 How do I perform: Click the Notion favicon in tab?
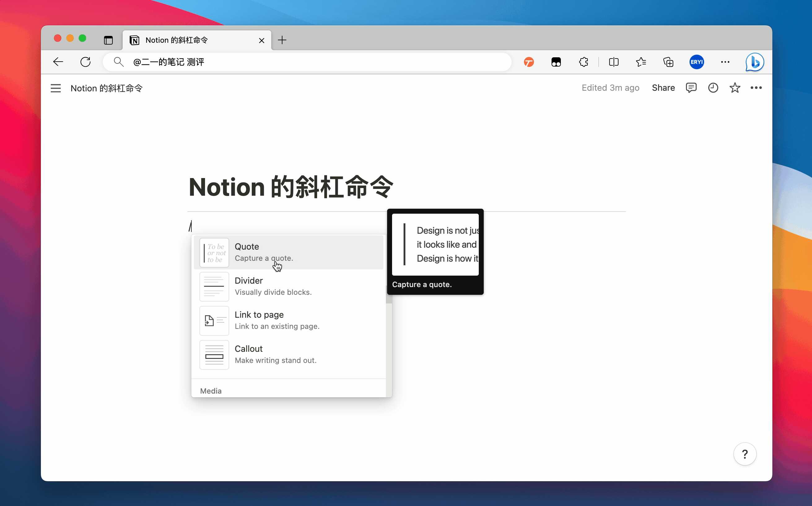click(134, 40)
